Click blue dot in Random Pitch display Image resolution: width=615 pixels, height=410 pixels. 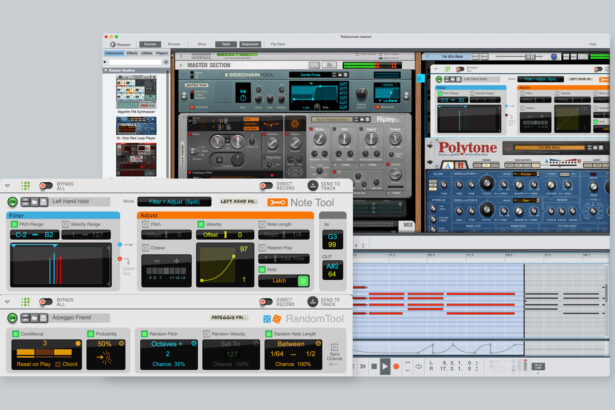(194, 343)
